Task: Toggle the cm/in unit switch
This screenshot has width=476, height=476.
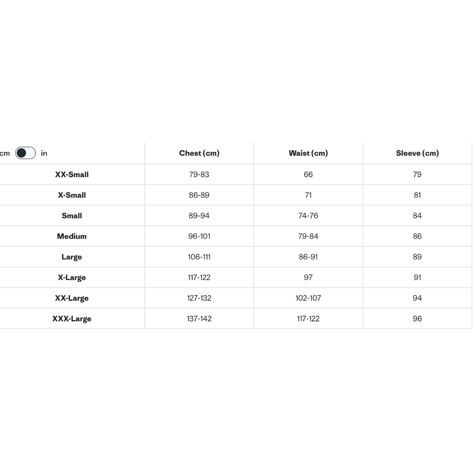Action: [25, 153]
